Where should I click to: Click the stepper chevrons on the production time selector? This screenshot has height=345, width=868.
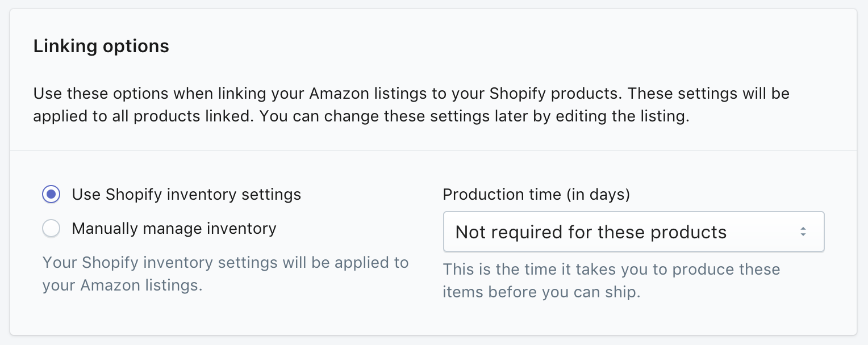803,232
